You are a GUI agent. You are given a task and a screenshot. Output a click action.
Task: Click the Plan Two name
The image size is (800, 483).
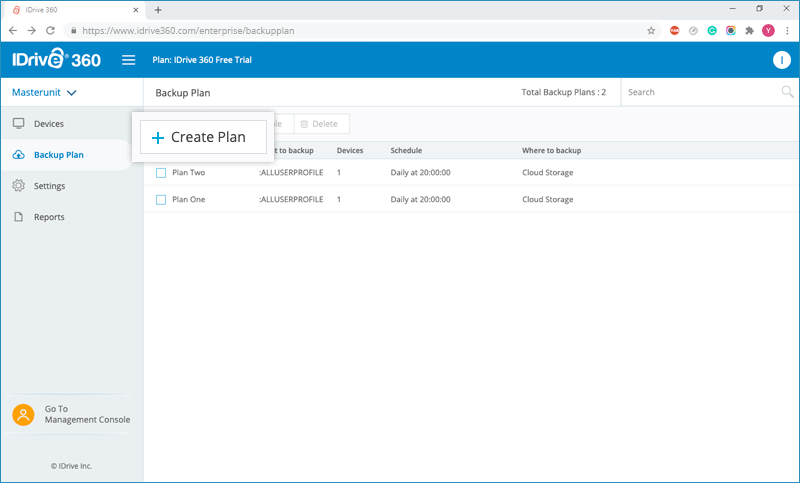coord(188,172)
